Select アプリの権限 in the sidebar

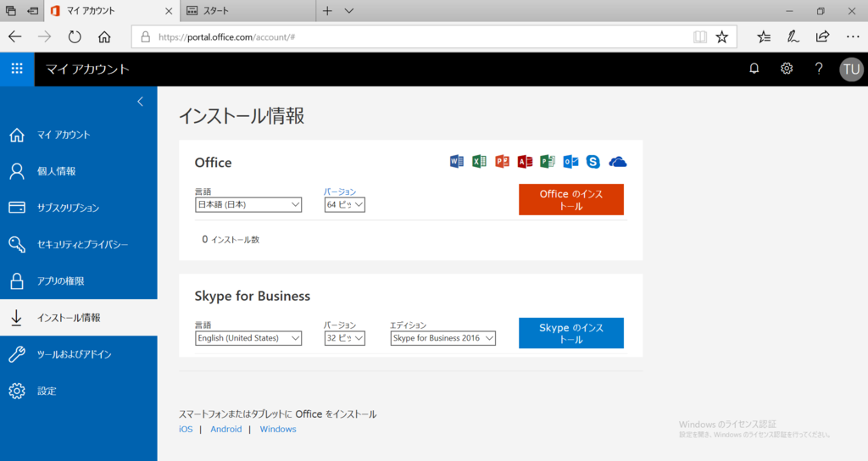tap(79, 280)
